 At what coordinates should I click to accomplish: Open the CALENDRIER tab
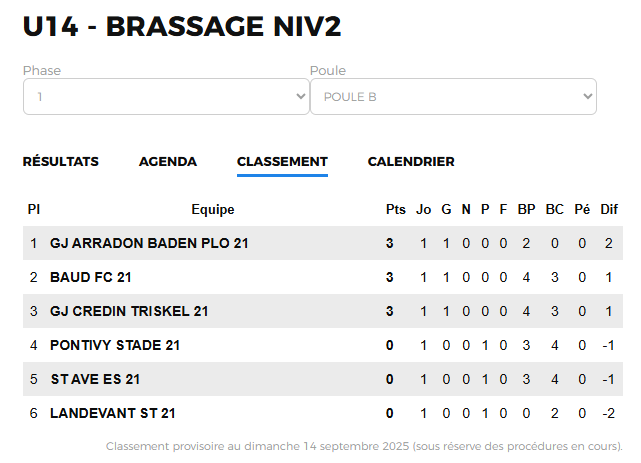click(411, 162)
